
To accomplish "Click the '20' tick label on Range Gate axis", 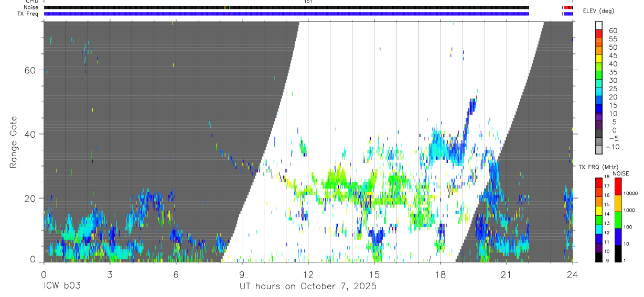I will click(29, 198).
